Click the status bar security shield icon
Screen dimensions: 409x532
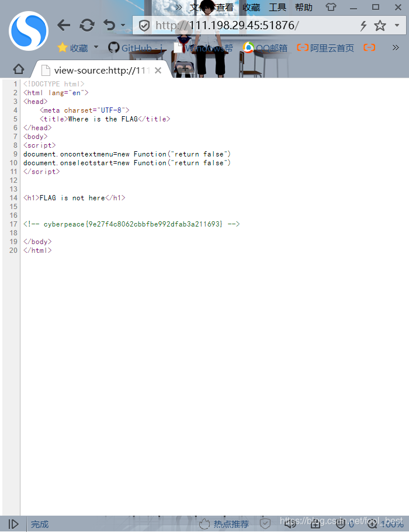pos(265,523)
